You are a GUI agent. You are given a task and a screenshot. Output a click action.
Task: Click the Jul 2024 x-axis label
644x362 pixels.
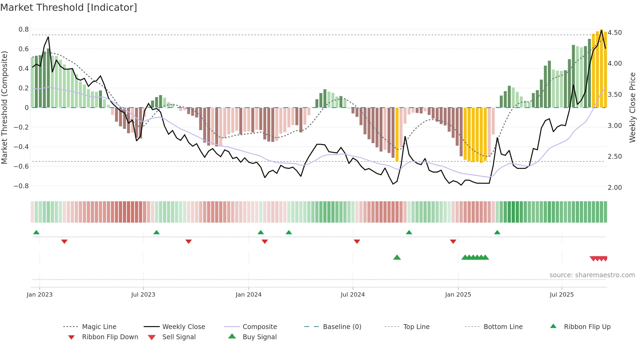pyautogui.click(x=353, y=294)
